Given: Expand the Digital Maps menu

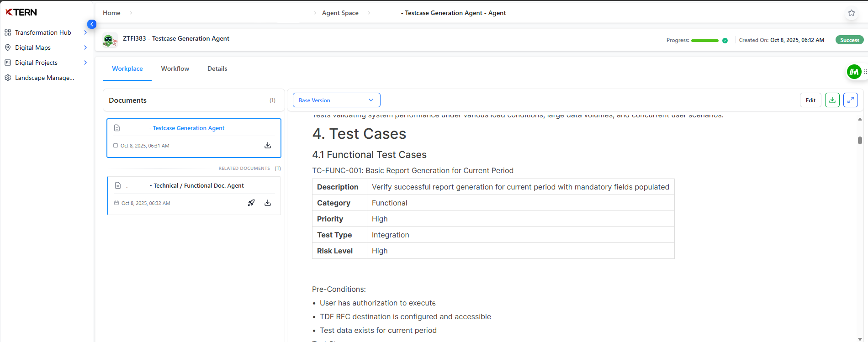Looking at the screenshot, I should (85, 47).
